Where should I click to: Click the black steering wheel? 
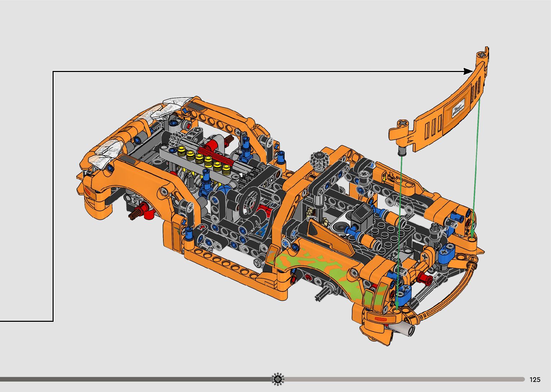pos(250,198)
